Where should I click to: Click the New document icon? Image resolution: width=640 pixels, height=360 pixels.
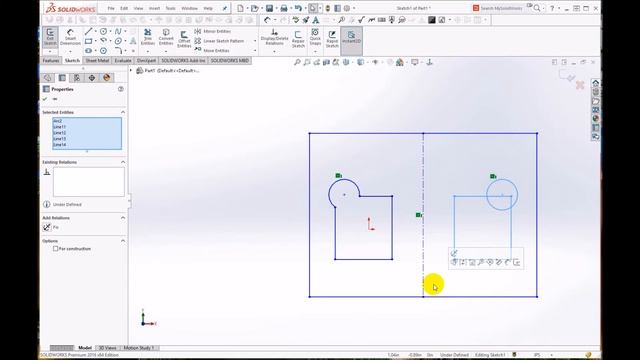click(x=240, y=8)
